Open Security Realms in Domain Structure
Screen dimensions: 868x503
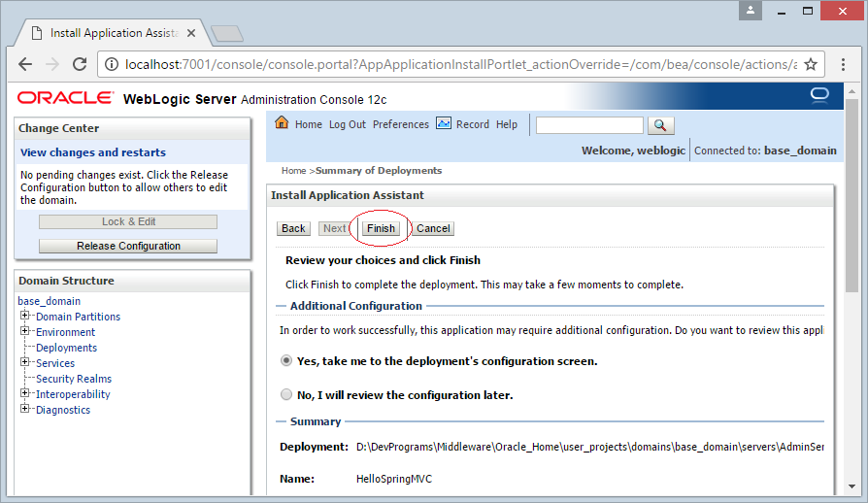(74, 379)
